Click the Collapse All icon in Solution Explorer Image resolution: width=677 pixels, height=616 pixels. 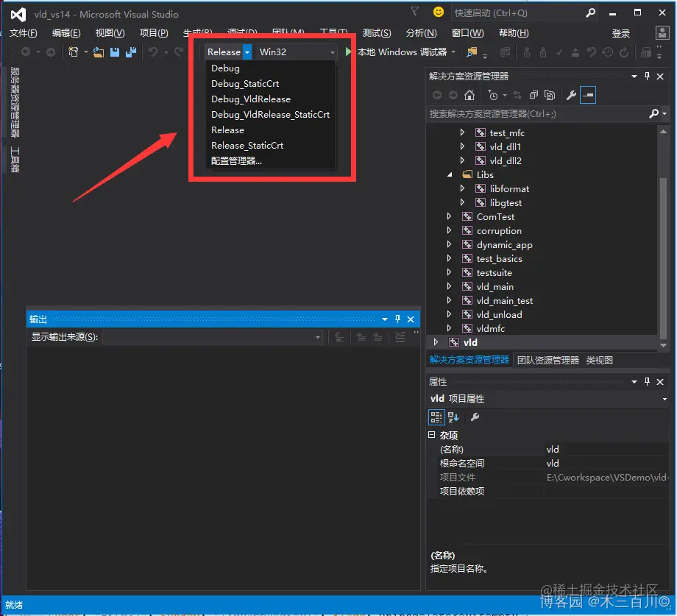(x=534, y=95)
